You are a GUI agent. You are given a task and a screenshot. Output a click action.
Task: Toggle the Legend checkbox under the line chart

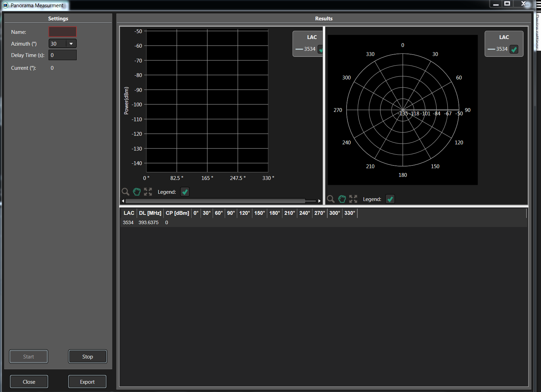(185, 192)
